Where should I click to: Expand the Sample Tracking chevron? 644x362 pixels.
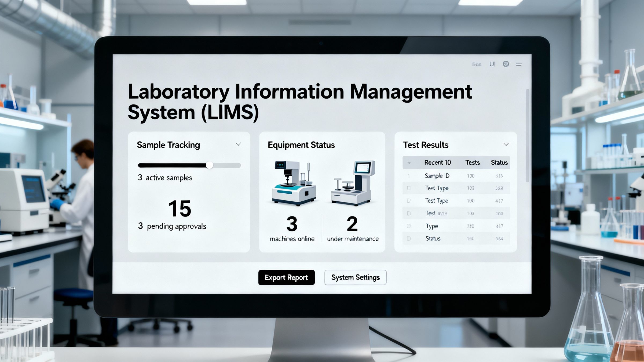pos(238,144)
